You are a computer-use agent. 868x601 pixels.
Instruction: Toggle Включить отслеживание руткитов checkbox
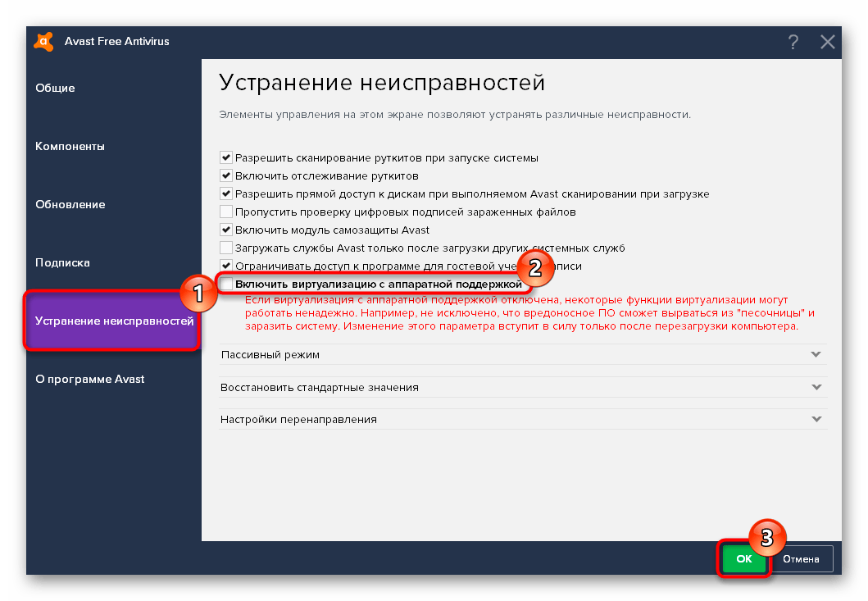226,175
